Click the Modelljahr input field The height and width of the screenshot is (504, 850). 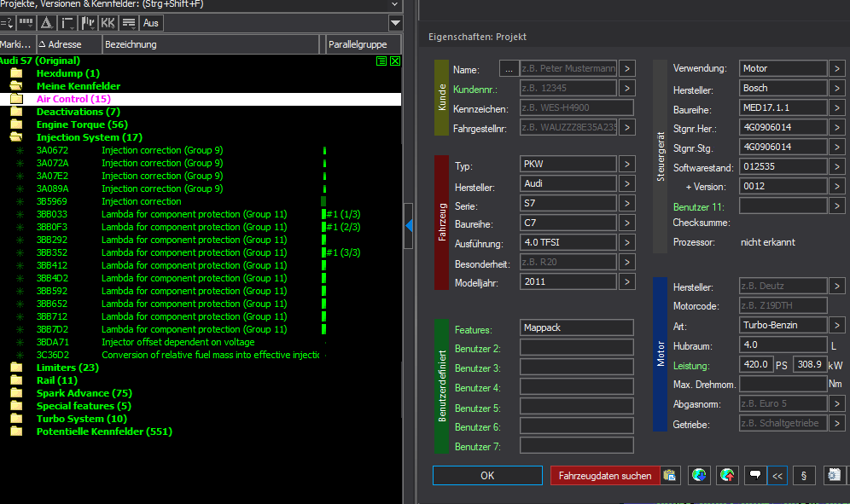tap(568, 281)
